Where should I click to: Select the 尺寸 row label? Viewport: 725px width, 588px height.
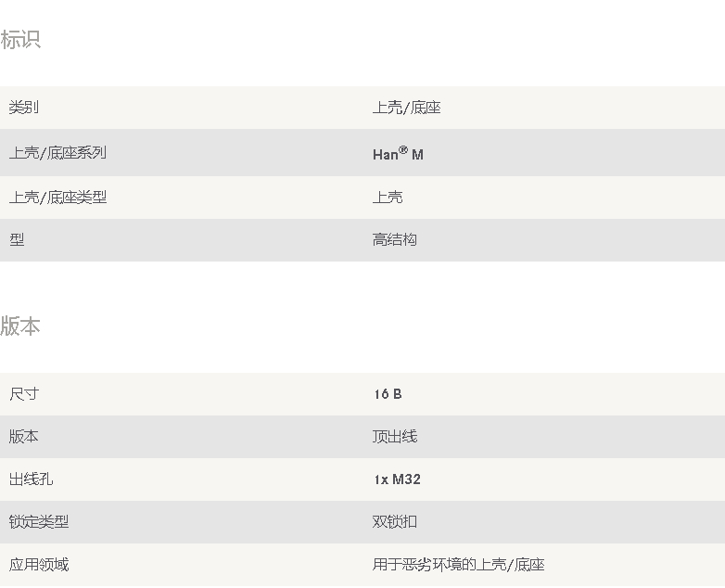coord(23,394)
